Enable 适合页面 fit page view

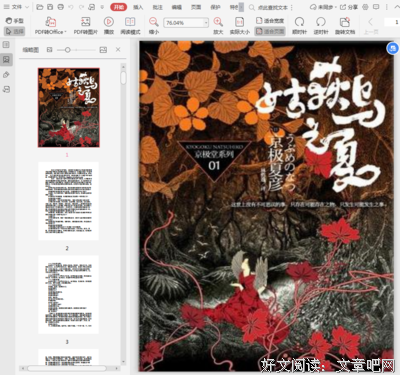tap(270, 31)
